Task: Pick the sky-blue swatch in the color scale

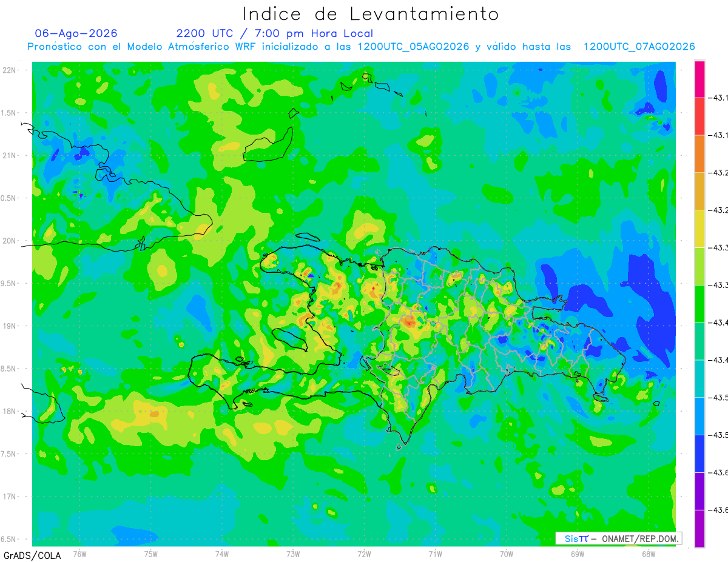Action: (699, 416)
